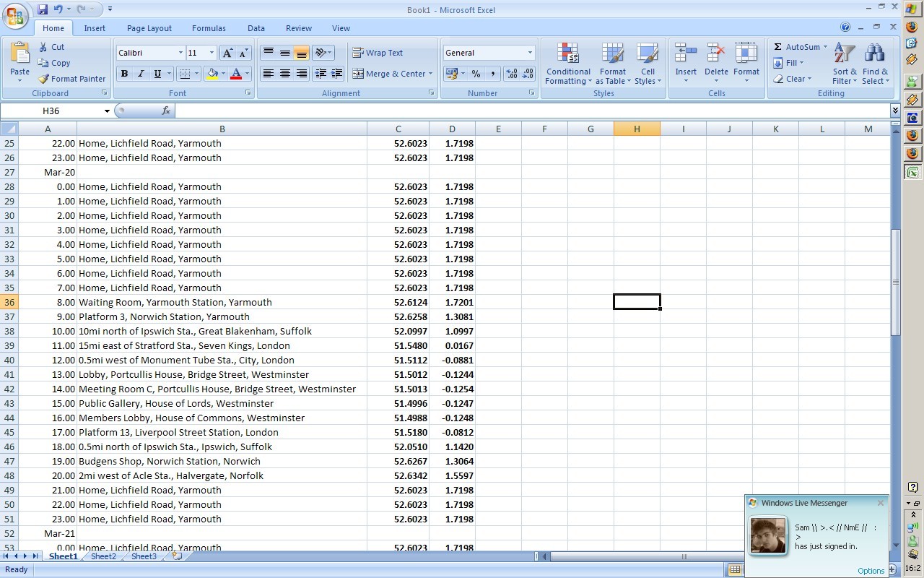
Task: Toggle Italic formatting
Action: point(141,74)
